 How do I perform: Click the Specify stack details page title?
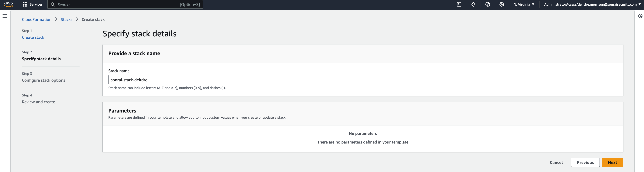tap(139, 34)
